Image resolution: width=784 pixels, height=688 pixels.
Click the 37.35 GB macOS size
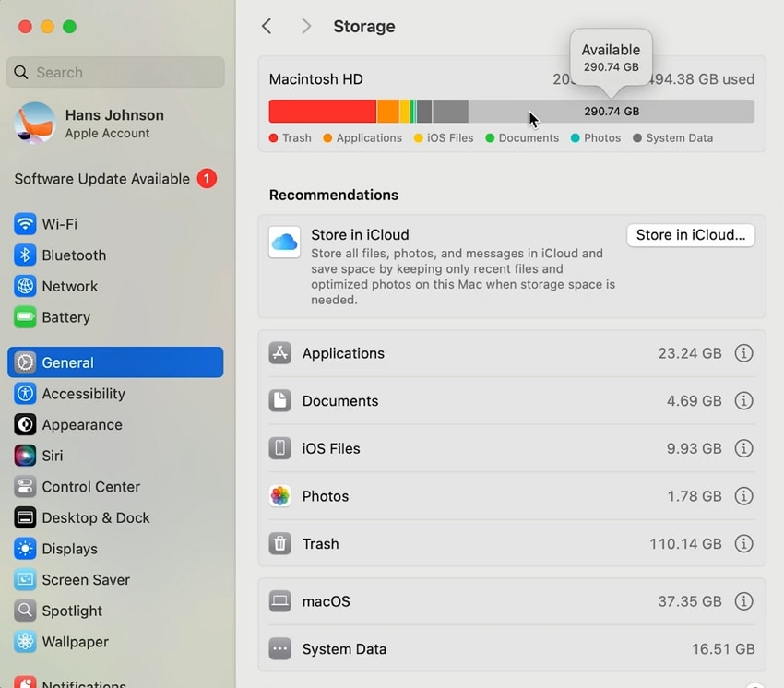pyautogui.click(x=690, y=601)
